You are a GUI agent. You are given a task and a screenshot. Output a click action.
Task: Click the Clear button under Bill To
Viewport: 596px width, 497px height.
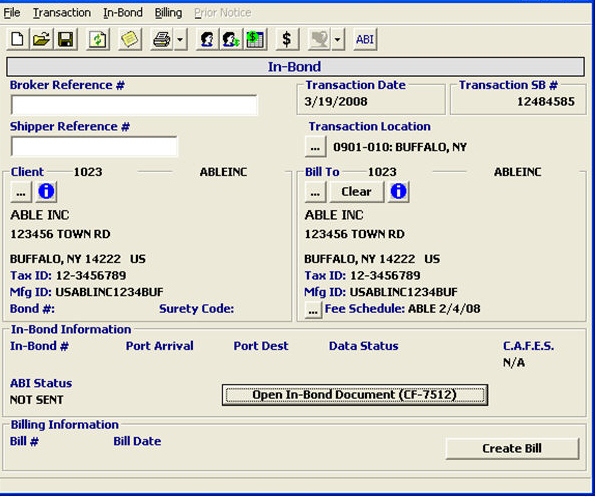pyautogui.click(x=356, y=191)
